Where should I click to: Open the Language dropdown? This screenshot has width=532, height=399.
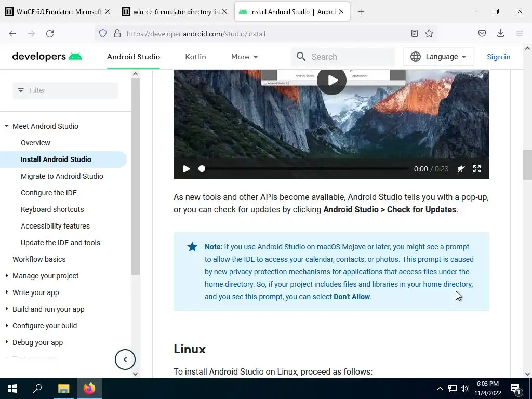click(438, 57)
